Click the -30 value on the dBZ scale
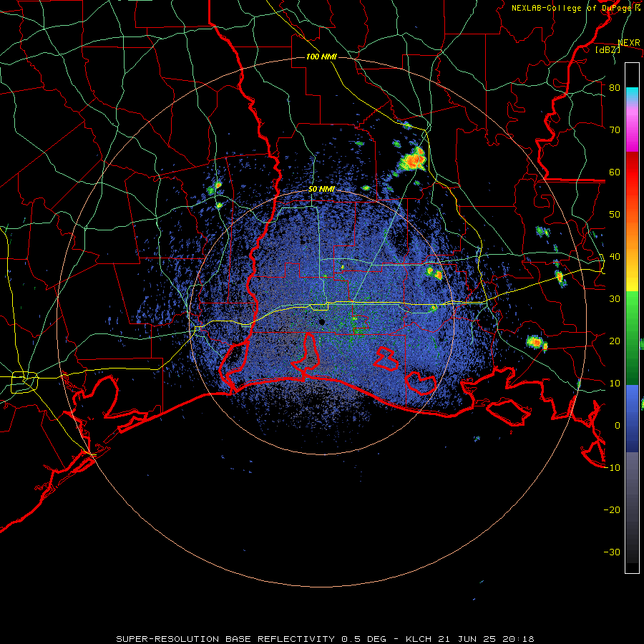This screenshot has height=644, width=644. tap(612, 552)
